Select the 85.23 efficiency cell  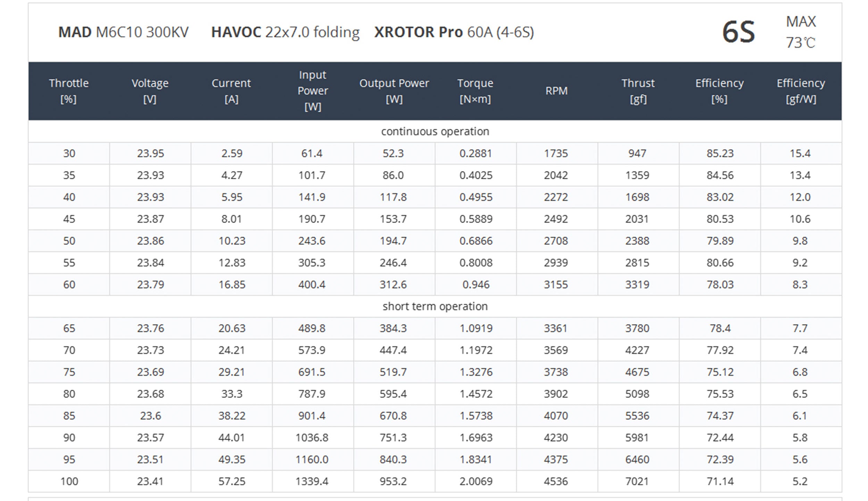pos(720,153)
